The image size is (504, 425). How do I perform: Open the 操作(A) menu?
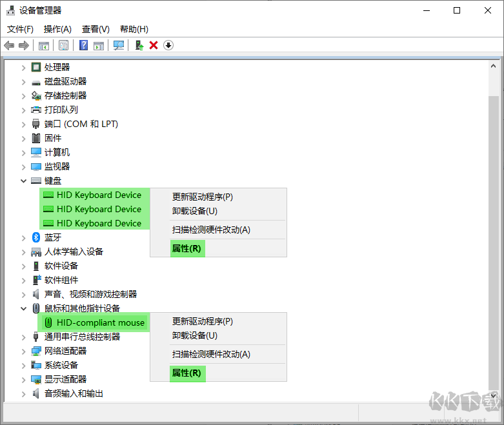point(57,29)
